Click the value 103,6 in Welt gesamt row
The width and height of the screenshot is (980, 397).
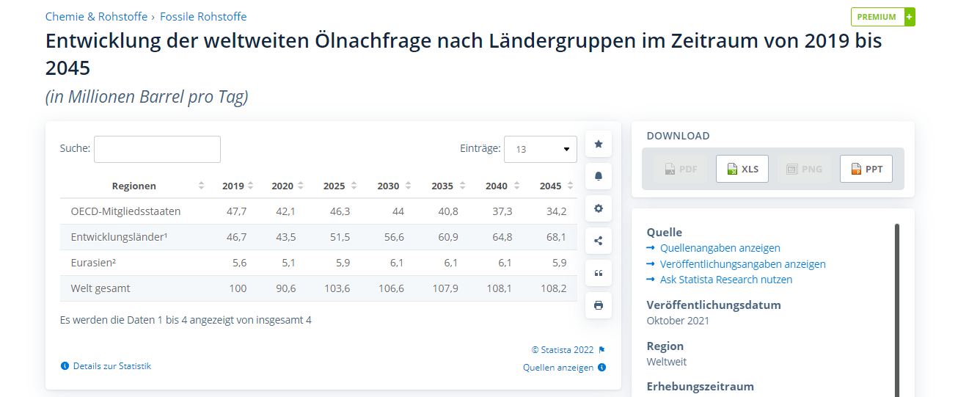(337, 288)
